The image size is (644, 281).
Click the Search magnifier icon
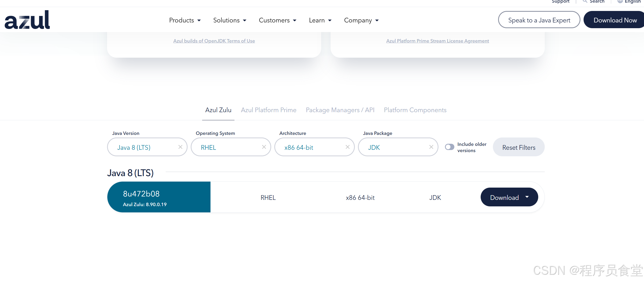coord(585,1)
